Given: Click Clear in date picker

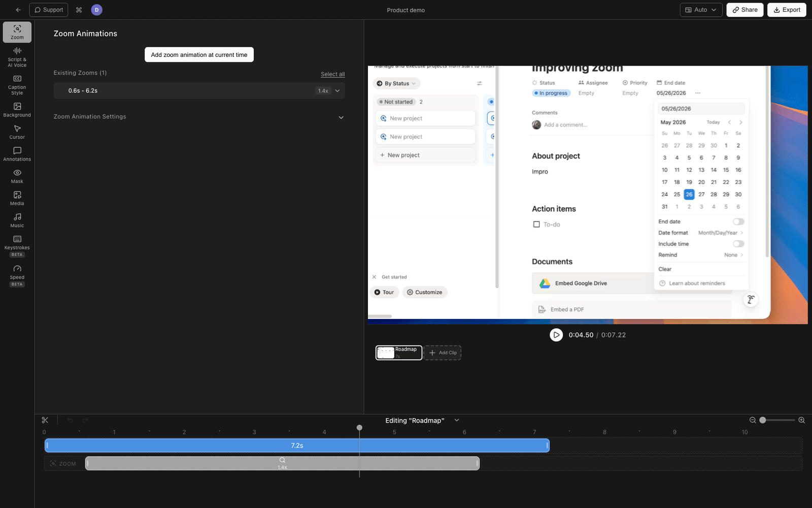Looking at the screenshot, I should point(665,269).
